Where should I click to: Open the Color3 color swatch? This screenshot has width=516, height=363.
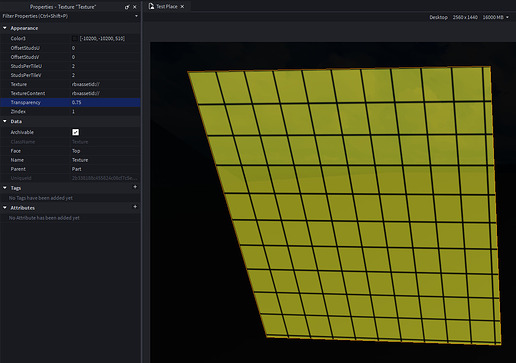[75, 39]
